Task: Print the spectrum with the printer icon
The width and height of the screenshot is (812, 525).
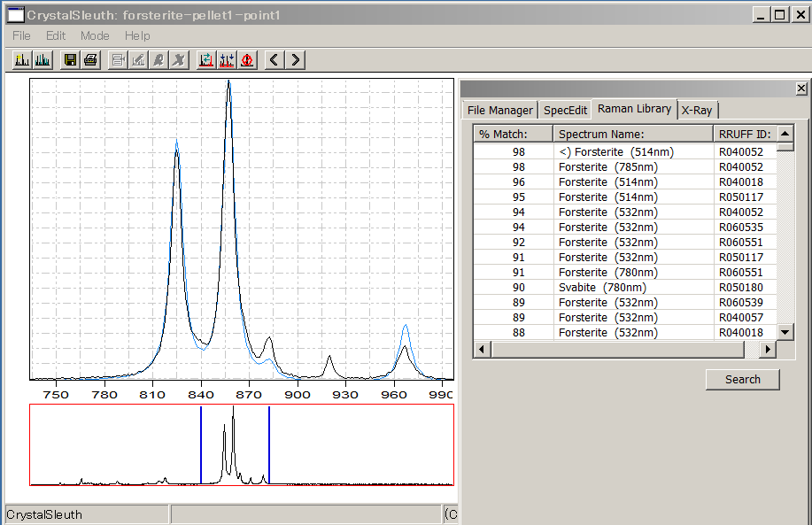Action: click(90, 59)
